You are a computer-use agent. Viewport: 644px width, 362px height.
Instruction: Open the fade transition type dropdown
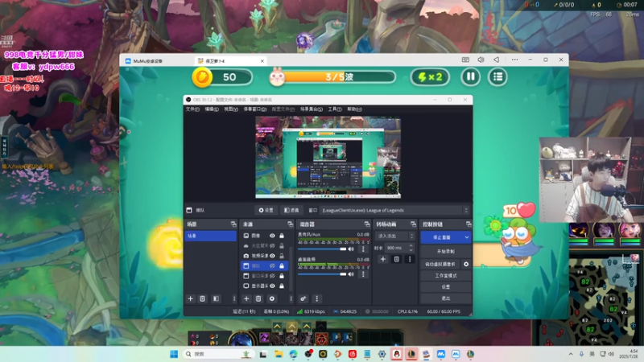click(394, 236)
